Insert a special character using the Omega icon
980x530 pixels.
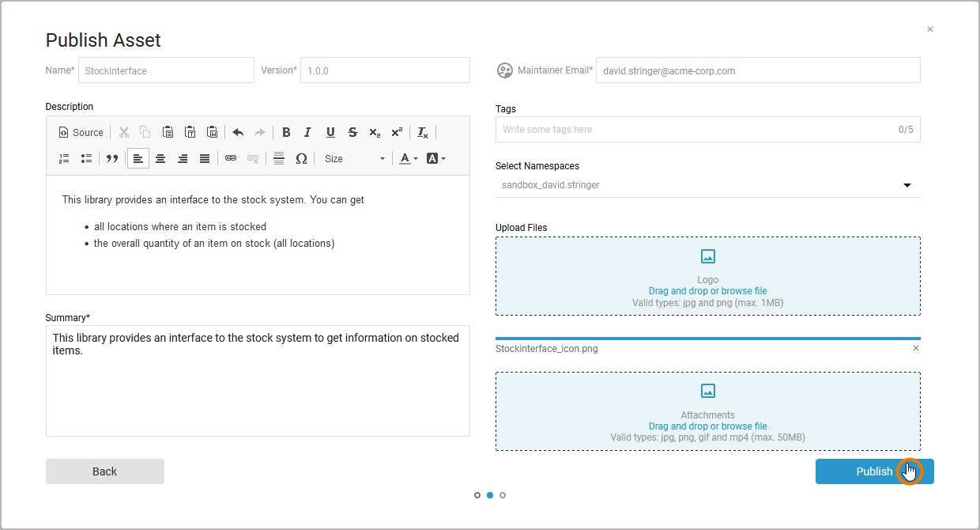[301, 158]
